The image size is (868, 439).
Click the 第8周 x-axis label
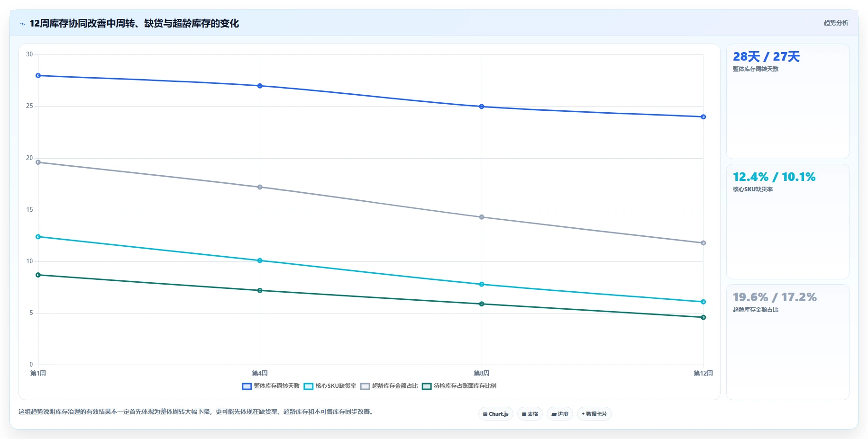click(482, 373)
